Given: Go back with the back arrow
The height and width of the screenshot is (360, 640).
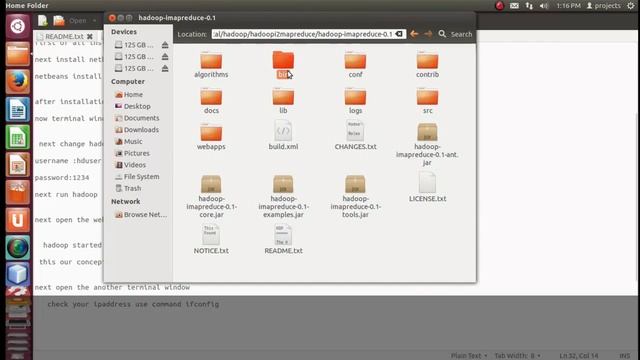Looking at the screenshot, I should point(414,34).
